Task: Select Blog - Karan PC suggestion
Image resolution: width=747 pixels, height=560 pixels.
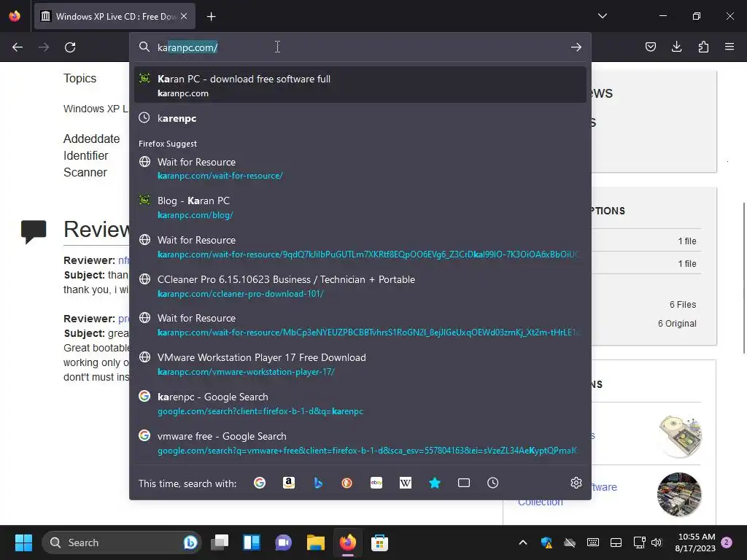Action: (x=360, y=208)
